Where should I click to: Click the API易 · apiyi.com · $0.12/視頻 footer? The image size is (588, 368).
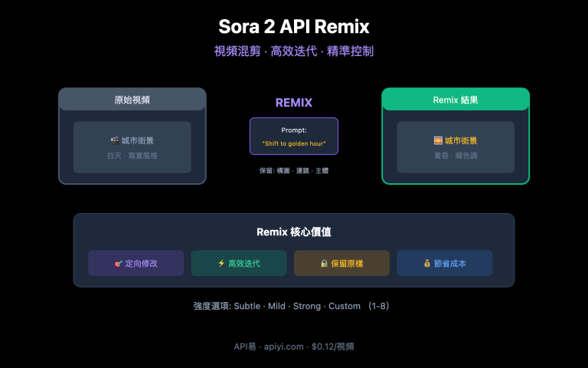pos(294,347)
